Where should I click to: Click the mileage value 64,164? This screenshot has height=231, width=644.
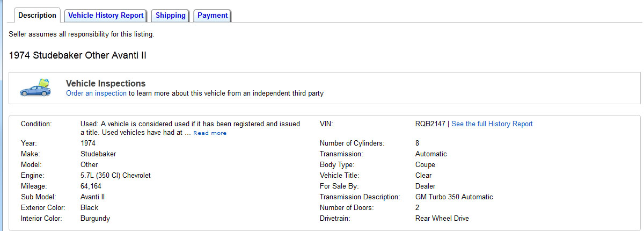[91, 186]
